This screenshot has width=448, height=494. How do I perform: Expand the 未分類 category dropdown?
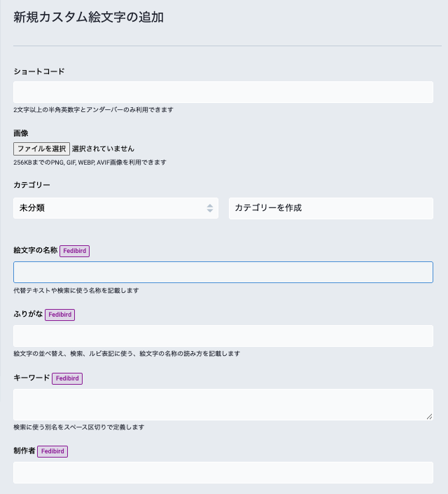(115, 208)
